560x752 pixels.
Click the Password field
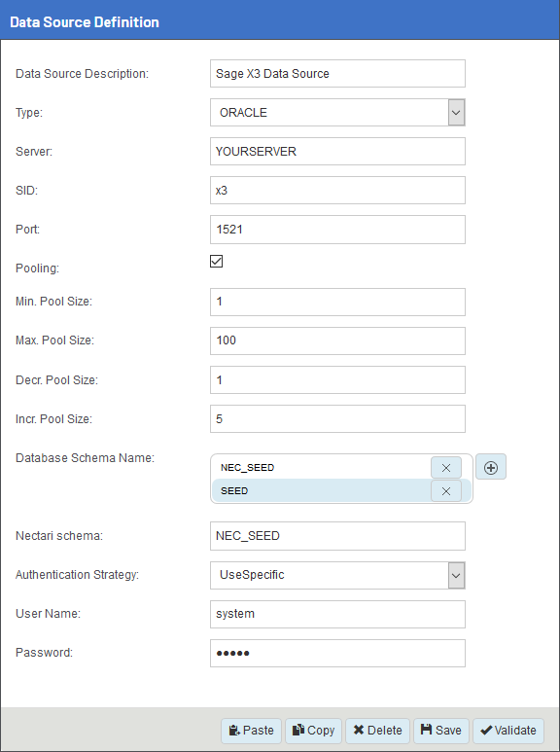point(337,653)
